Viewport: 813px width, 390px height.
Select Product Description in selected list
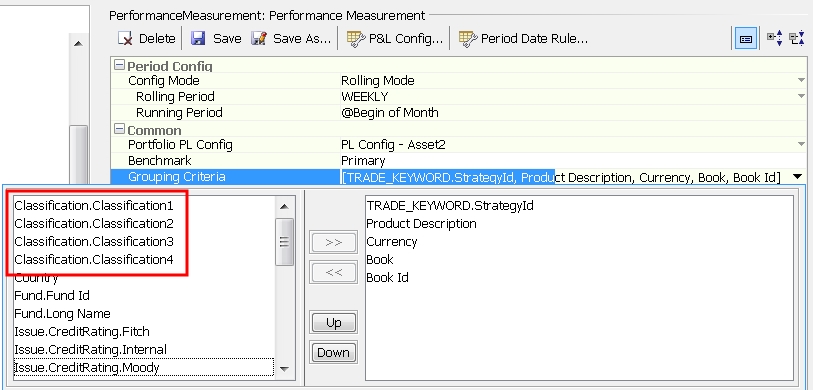pos(421,224)
